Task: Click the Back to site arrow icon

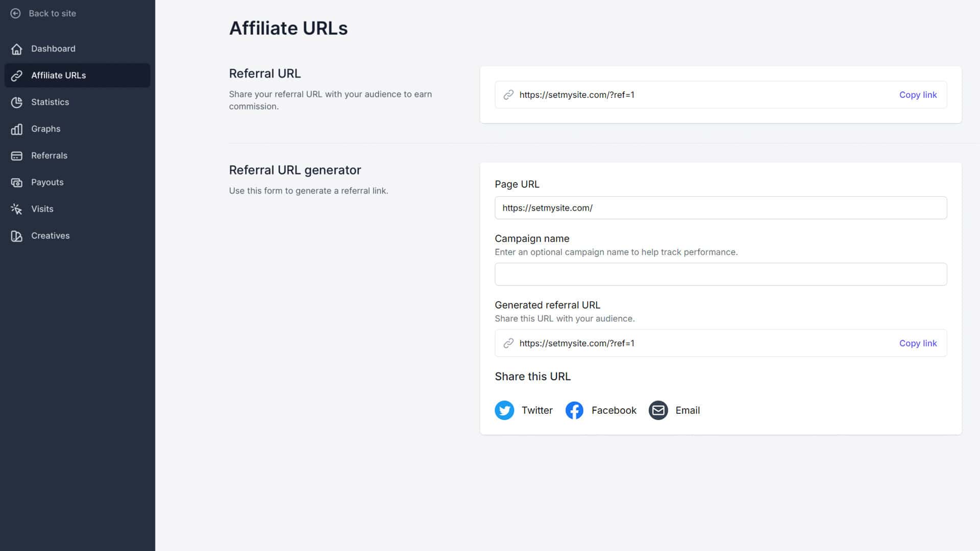Action: (x=16, y=13)
